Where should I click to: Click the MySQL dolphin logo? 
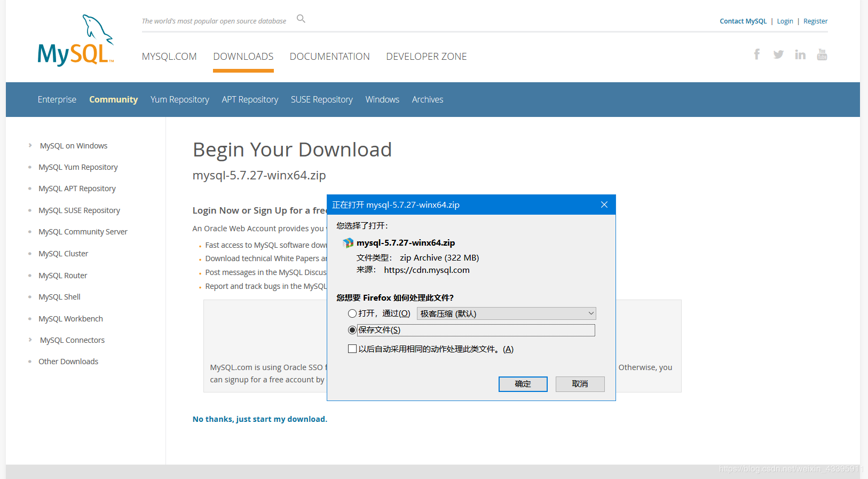76,41
